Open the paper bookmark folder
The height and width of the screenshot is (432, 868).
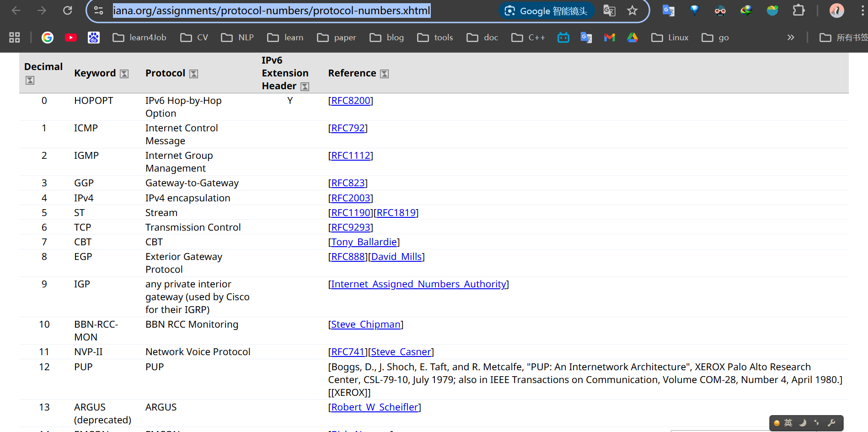pyautogui.click(x=337, y=38)
